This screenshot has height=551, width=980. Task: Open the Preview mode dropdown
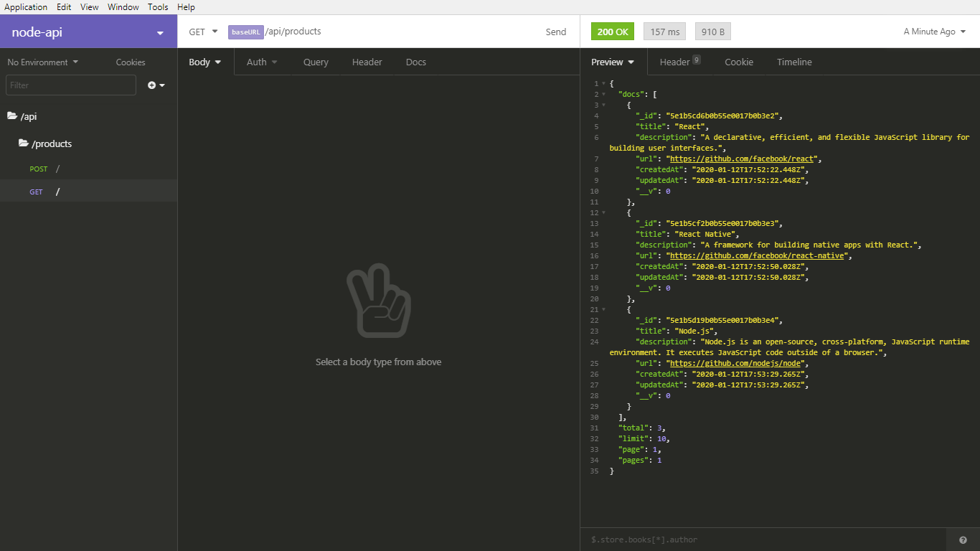pos(613,62)
